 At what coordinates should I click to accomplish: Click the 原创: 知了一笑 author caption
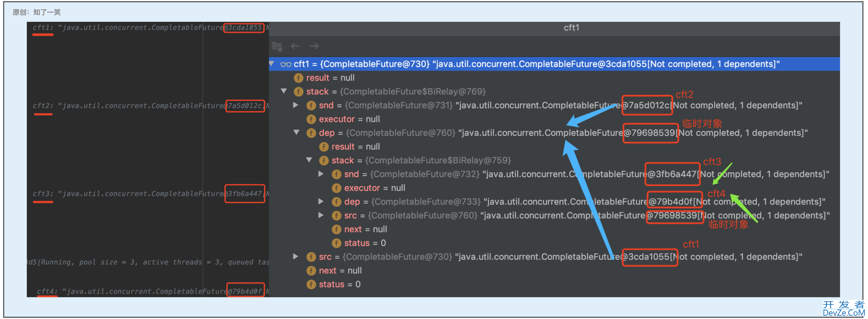[37, 12]
